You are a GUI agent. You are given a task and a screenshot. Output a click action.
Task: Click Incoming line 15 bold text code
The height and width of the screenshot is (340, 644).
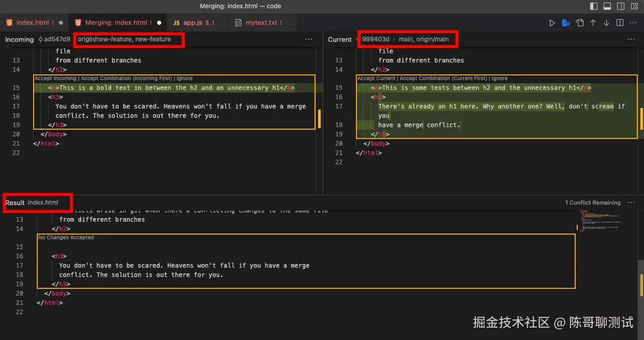[x=171, y=88]
